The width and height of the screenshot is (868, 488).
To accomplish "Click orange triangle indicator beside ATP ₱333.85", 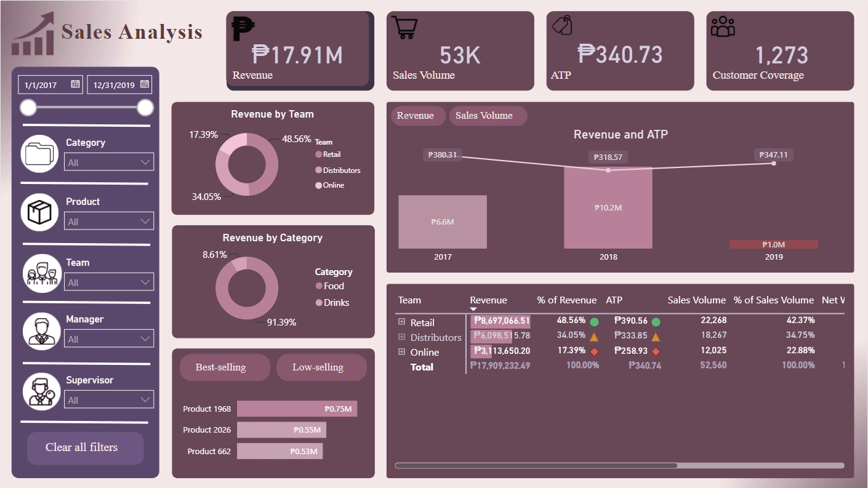I will coord(656,337).
